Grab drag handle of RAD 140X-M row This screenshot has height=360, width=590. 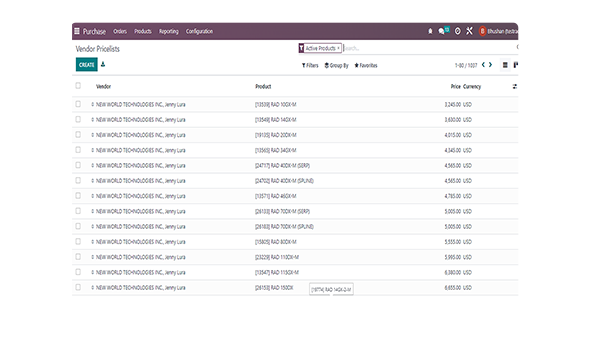(x=93, y=120)
